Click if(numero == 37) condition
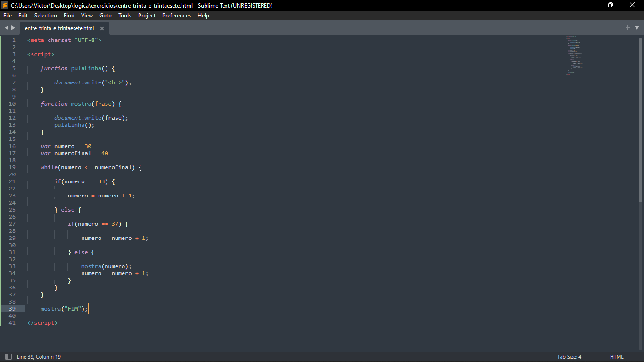The image size is (644, 362). click(98, 224)
